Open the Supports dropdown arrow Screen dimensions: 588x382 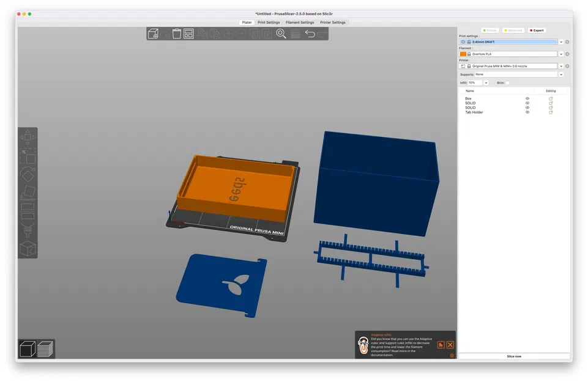561,74
